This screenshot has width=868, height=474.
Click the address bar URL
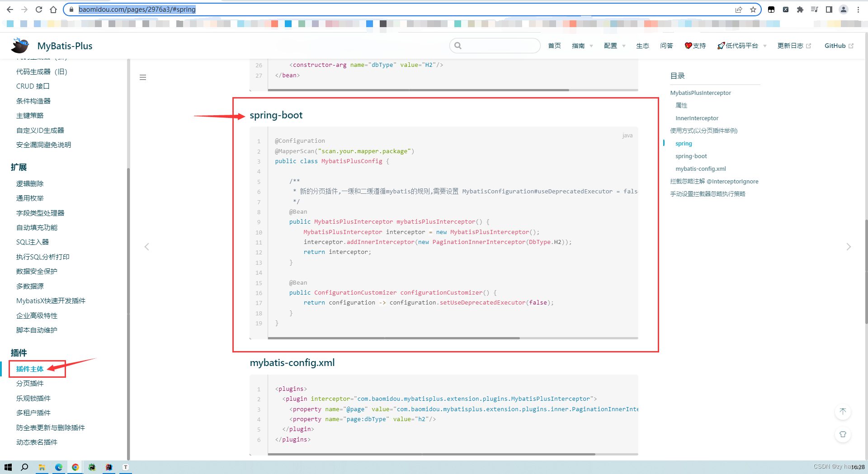tap(137, 9)
